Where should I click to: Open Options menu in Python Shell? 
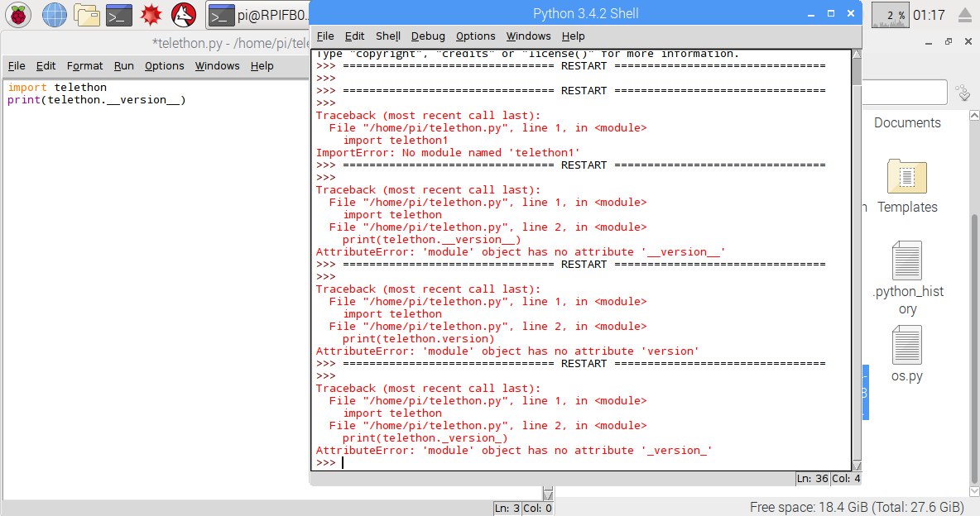click(x=475, y=36)
